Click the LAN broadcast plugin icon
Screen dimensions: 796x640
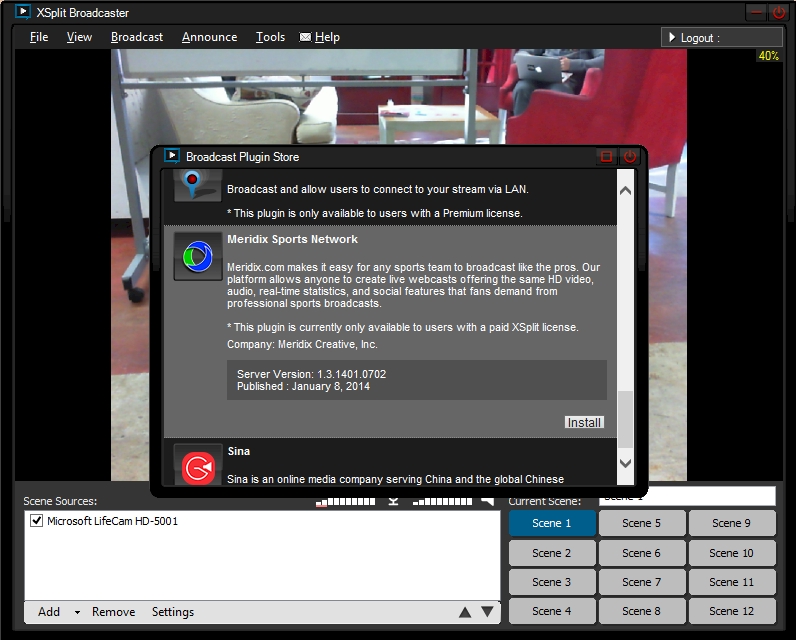tap(197, 184)
